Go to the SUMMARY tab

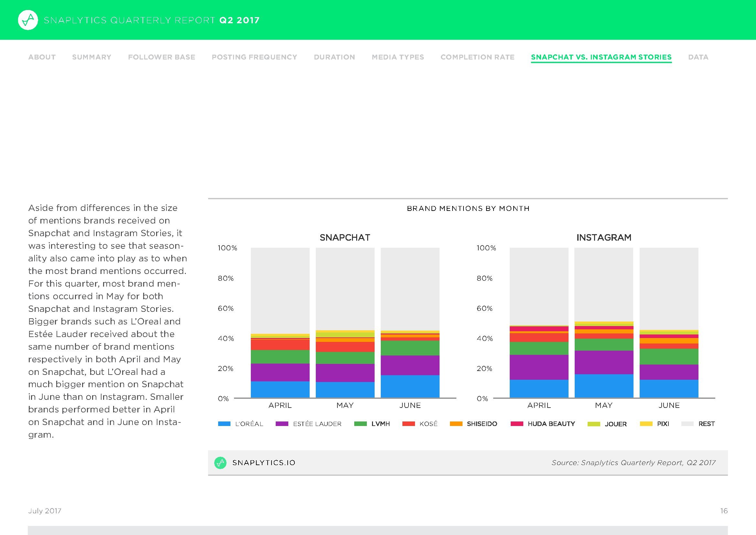pos(91,57)
